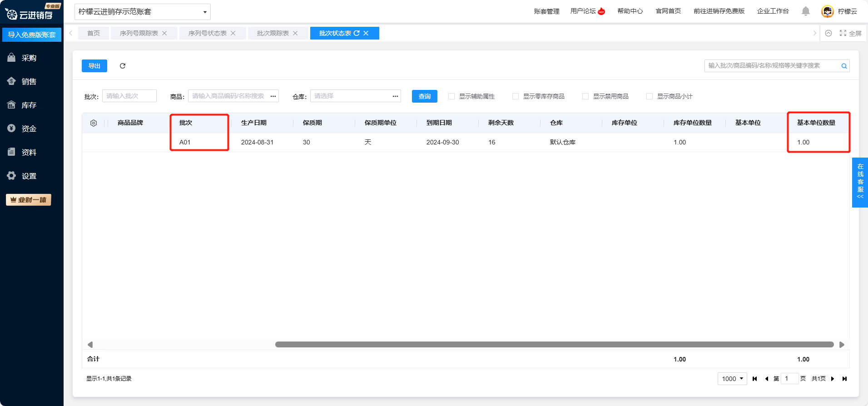The width and height of the screenshot is (868, 406).
Task: Open the 商品 picker ellipsis
Action: (x=273, y=96)
